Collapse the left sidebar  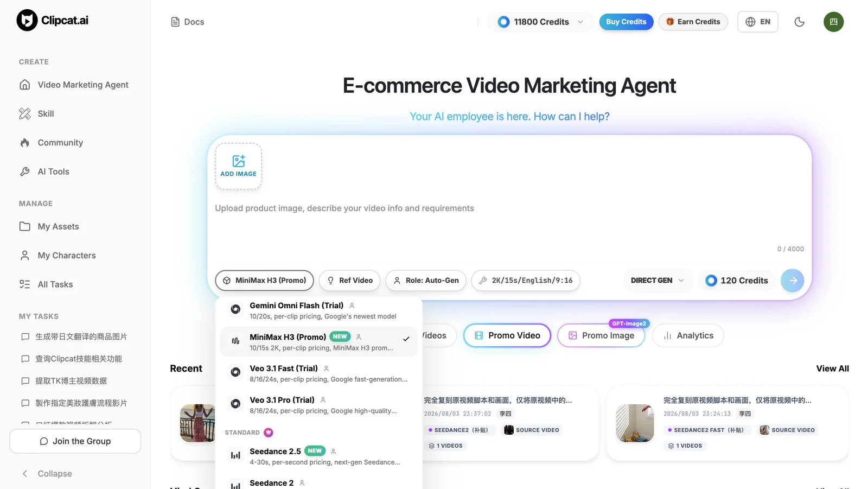pyautogui.click(x=47, y=474)
